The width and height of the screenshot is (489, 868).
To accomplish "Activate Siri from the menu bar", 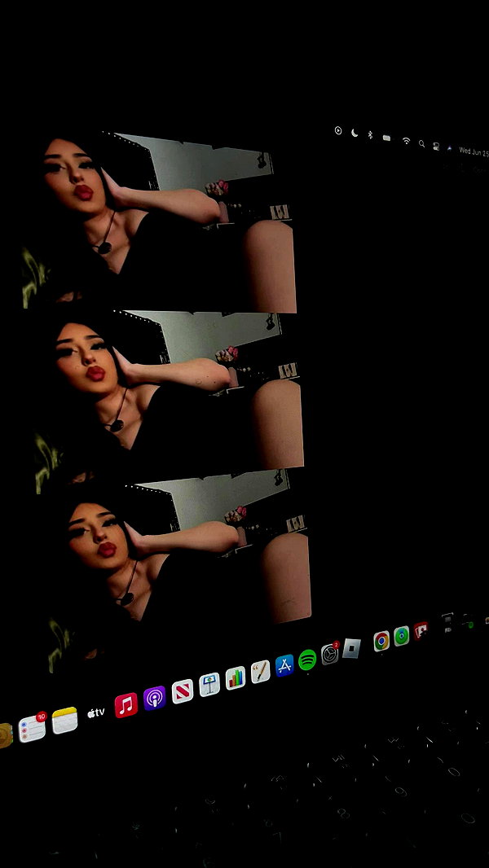I will [449, 148].
